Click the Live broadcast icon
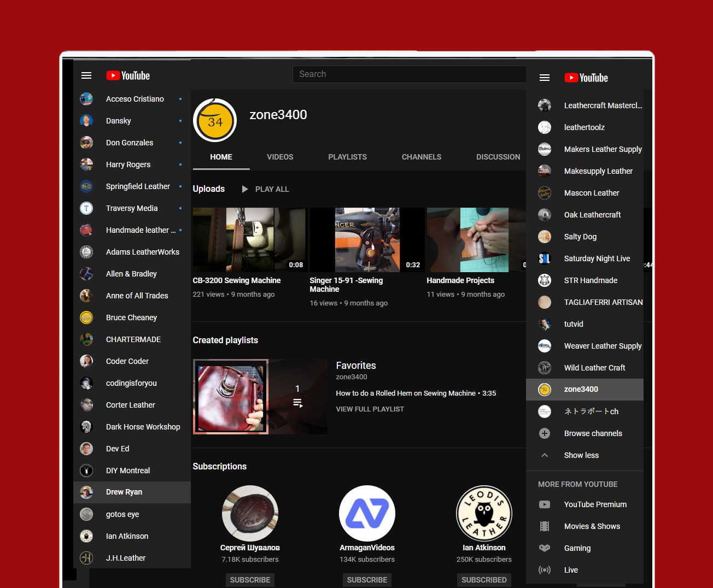 pos(545,570)
